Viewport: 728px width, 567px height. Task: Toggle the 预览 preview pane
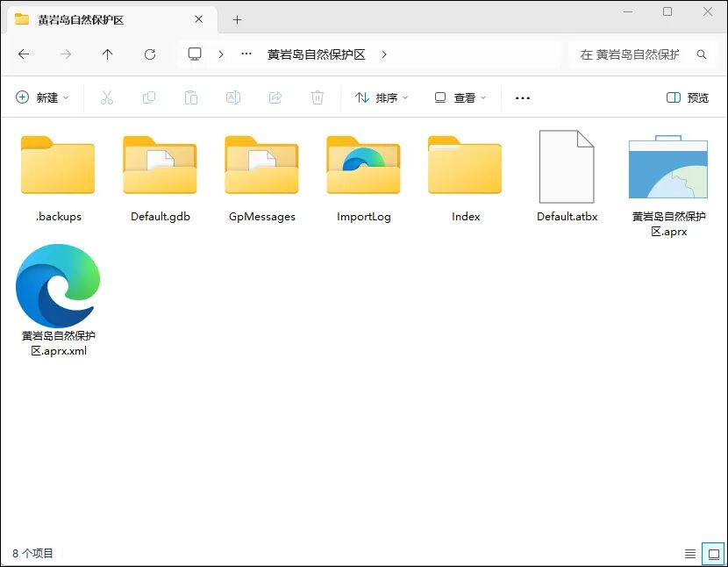coord(689,97)
